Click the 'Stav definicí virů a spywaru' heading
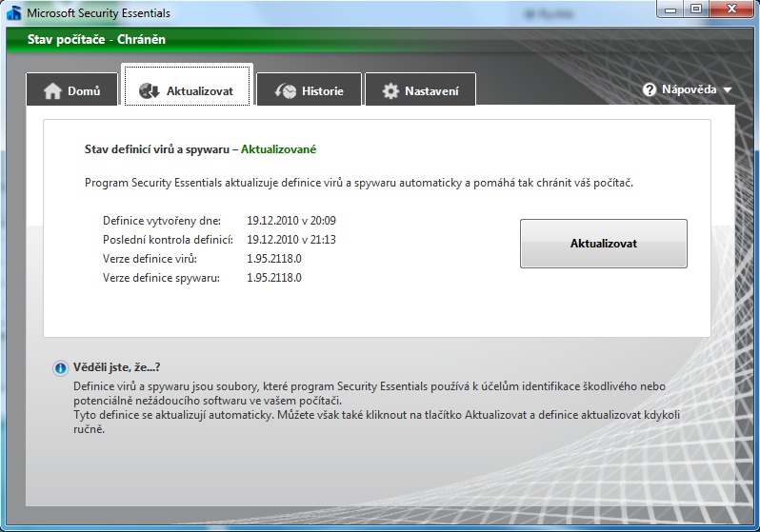Image resolution: width=760 pixels, height=532 pixels. click(156, 149)
